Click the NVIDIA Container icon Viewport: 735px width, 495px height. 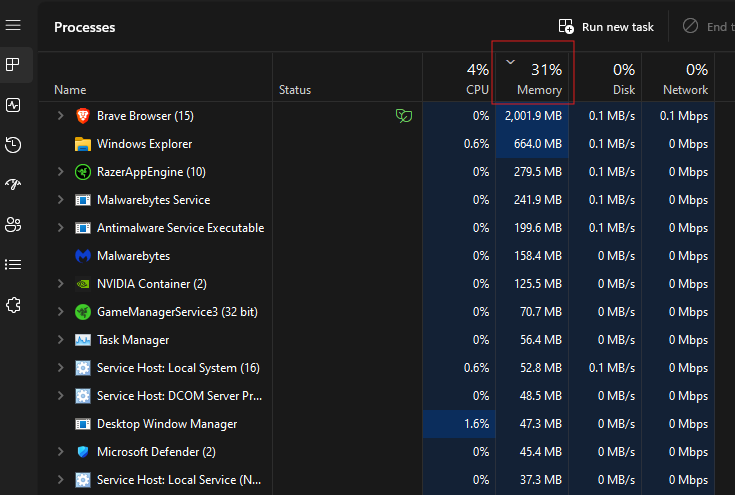pos(83,284)
